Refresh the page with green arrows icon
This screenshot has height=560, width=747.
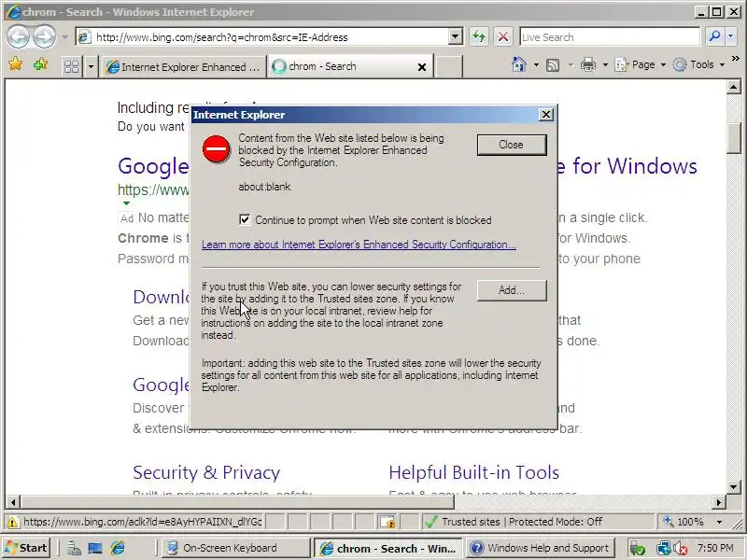point(479,36)
